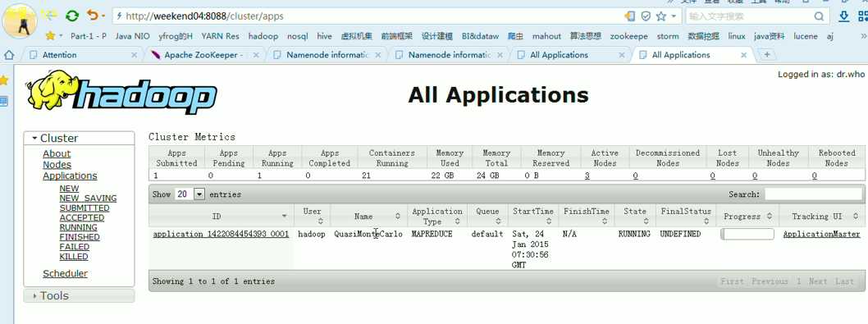Filter applications by FINISHED state
The height and width of the screenshot is (324, 868).
click(80, 237)
